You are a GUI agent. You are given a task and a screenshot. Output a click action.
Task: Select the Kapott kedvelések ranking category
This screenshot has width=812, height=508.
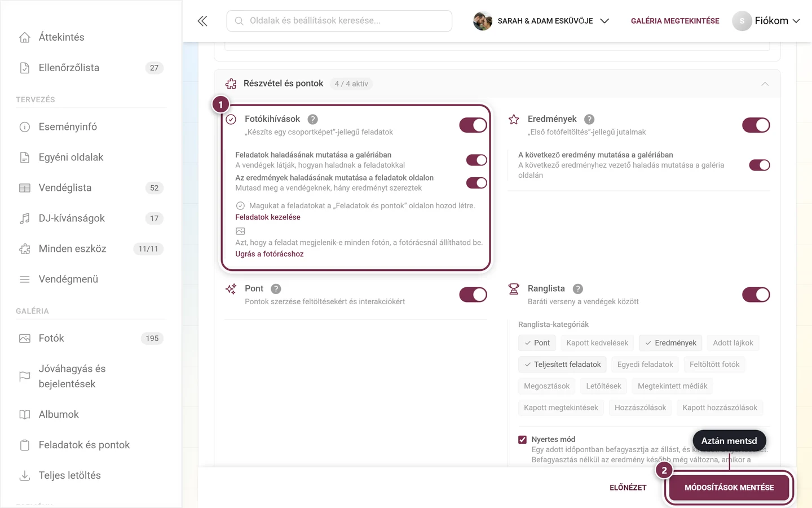597,343
